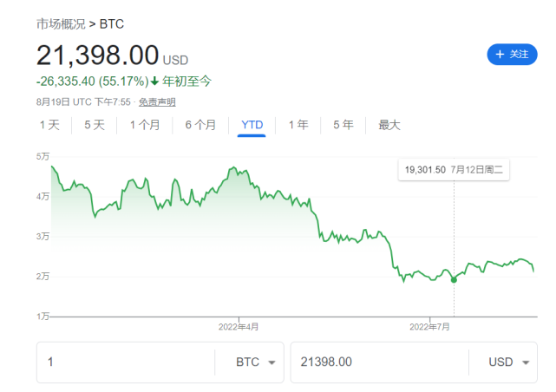Click the BTC amount input field
Viewport: 556px width, 392px height.
pos(126,362)
